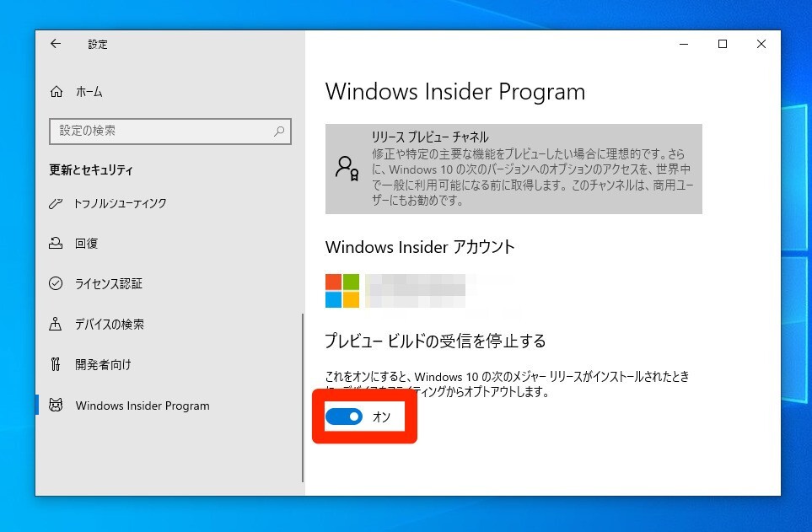Click the 設定 window title text

pyautogui.click(x=97, y=44)
